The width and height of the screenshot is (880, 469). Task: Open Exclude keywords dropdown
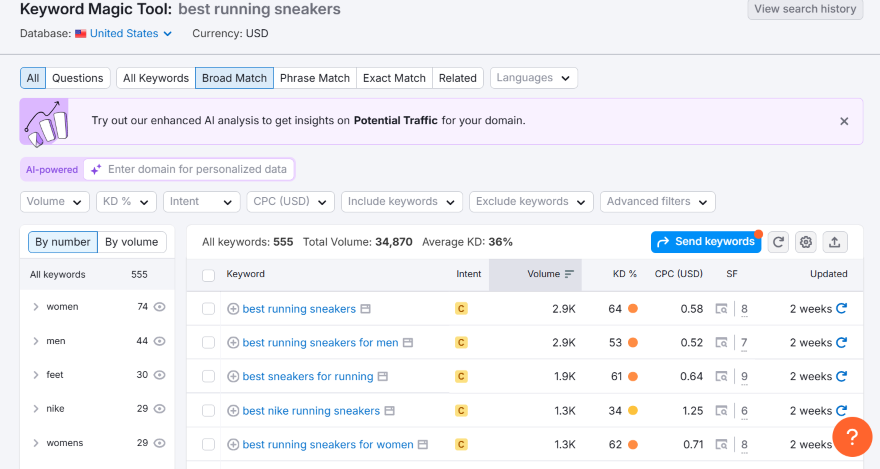pyautogui.click(x=531, y=202)
